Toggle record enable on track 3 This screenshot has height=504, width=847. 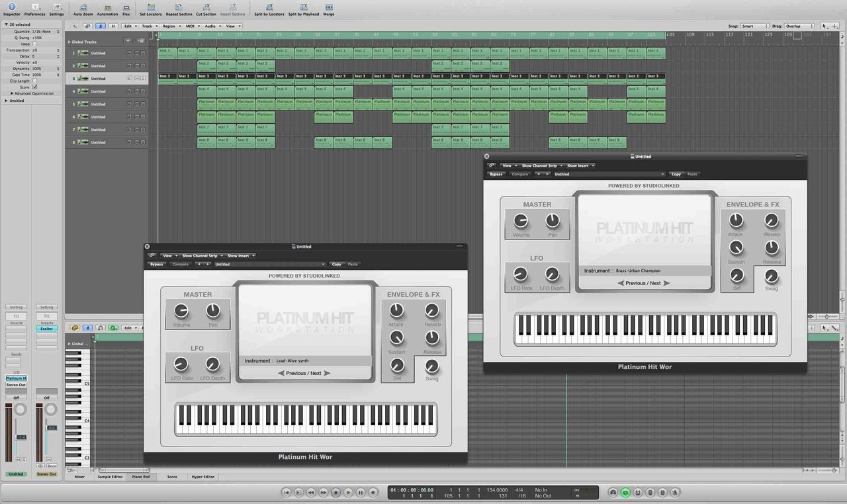tap(130, 79)
